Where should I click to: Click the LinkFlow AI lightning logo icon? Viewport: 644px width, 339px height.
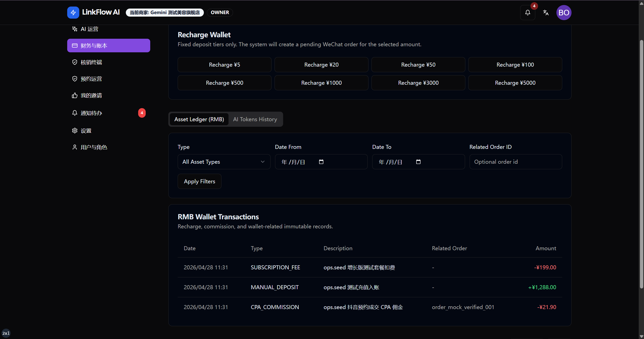73,13
